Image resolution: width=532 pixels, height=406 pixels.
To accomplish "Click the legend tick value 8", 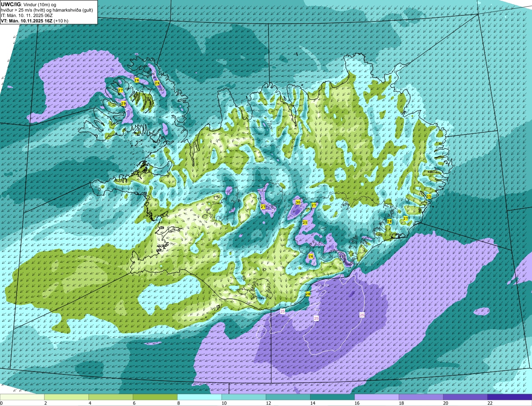I will coord(178,403).
